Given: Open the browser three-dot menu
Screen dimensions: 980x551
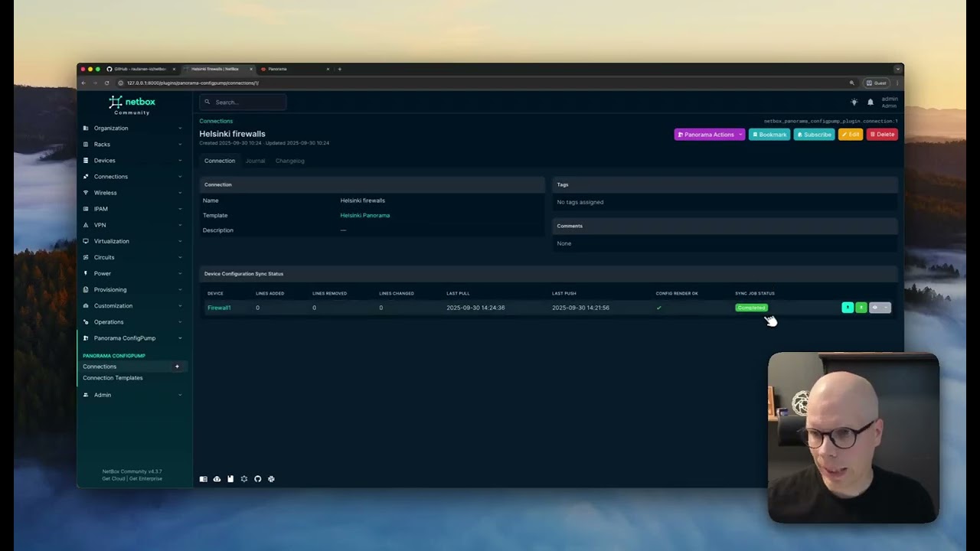Looking at the screenshot, I should coord(897,83).
